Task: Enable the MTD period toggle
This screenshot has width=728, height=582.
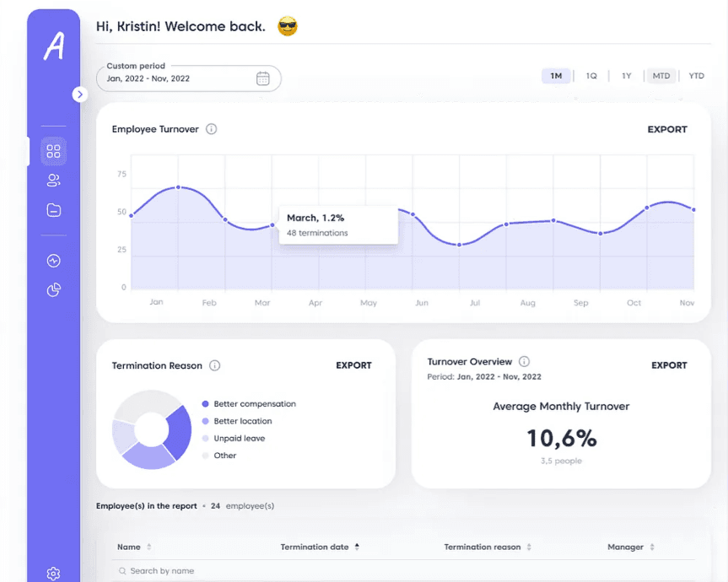Action: coord(661,75)
